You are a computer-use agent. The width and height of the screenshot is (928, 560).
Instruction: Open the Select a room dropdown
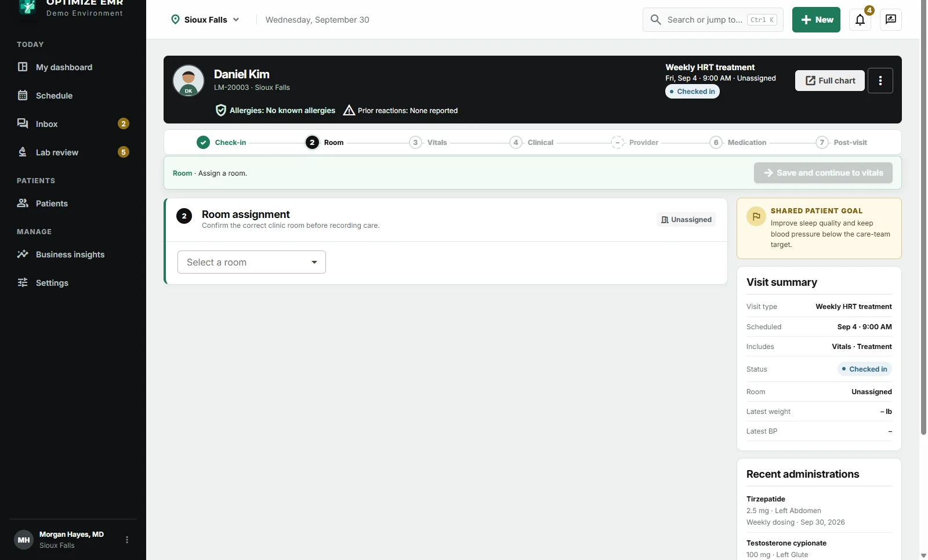tap(252, 262)
